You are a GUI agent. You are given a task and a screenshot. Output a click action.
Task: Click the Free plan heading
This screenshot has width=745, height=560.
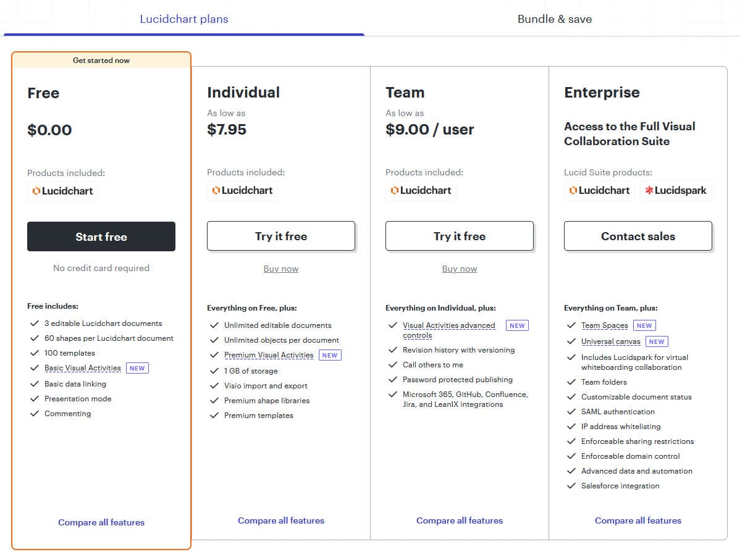(43, 93)
